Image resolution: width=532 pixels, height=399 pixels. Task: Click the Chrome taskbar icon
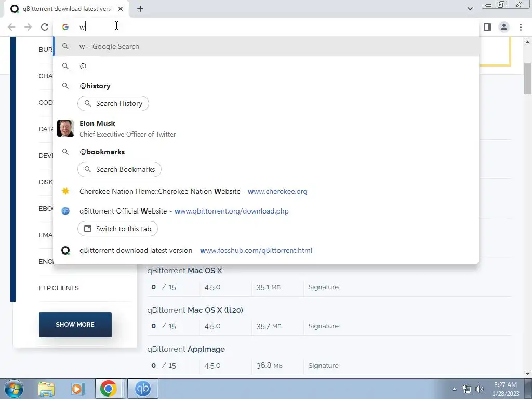[x=108, y=389]
